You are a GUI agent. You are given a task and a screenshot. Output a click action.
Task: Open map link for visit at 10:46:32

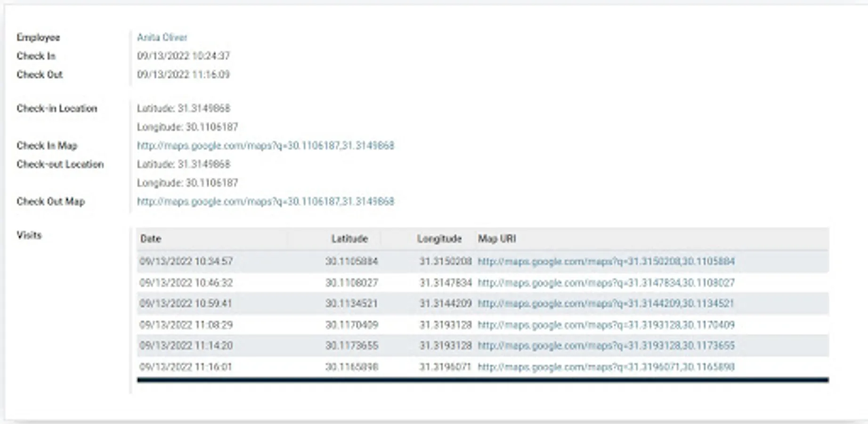coord(607,283)
